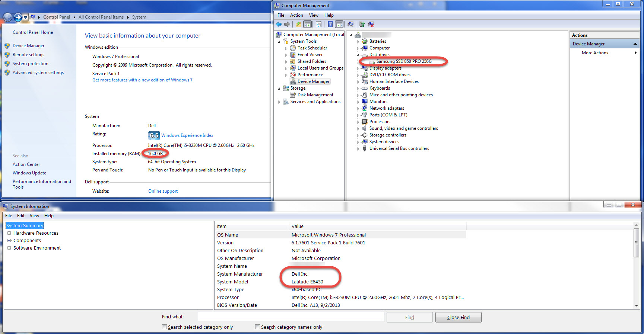Click the System Information vertical scrollbar
The image size is (644, 334).
[636, 265]
